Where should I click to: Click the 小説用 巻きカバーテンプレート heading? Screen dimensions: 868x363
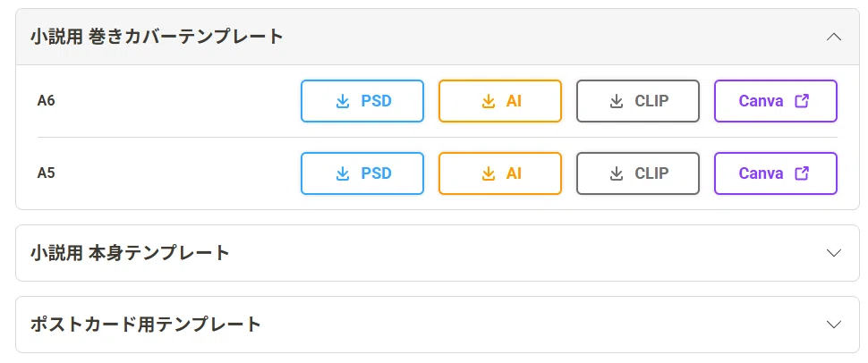pyautogui.click(x=157, y=37)
